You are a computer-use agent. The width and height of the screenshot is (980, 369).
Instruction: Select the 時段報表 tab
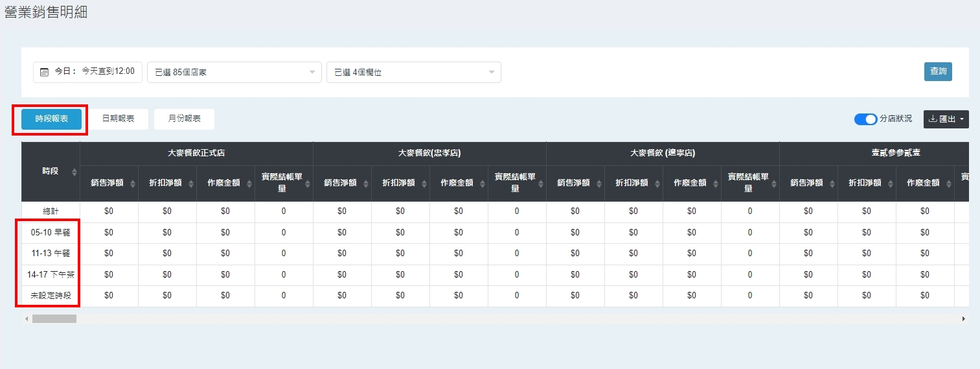[52, 119]
